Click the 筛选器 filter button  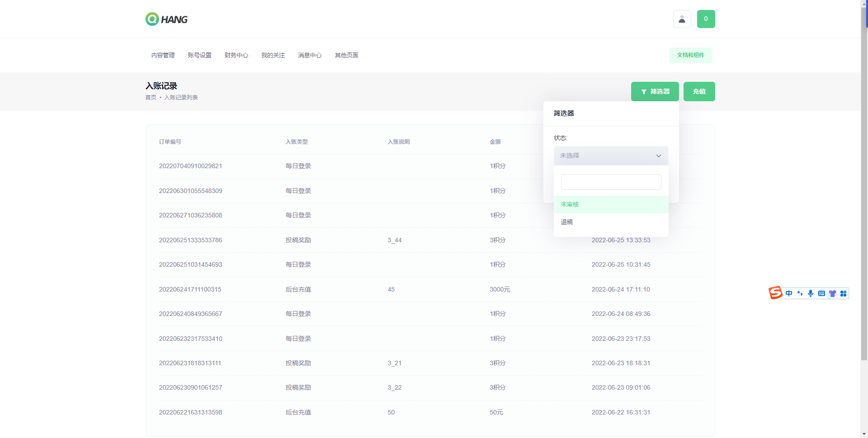(x=655, y=91)
